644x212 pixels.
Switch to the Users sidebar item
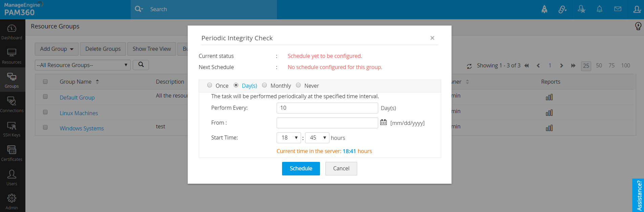12,178
